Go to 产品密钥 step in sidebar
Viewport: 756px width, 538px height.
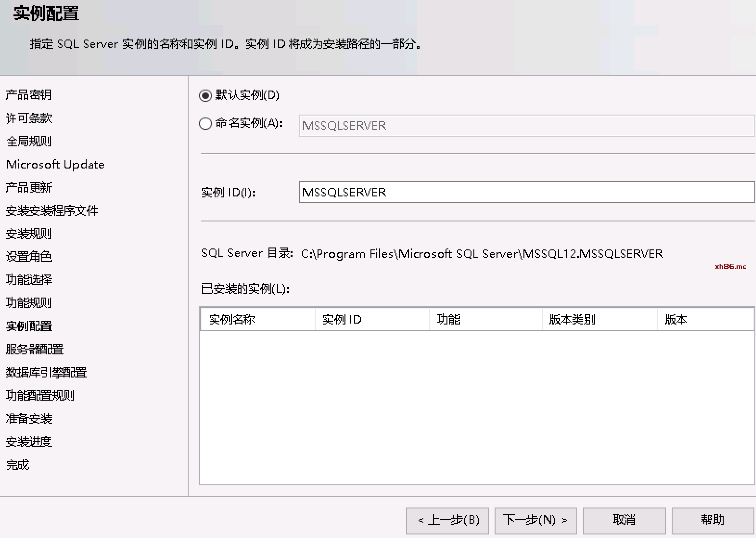(x=29, y=95)
